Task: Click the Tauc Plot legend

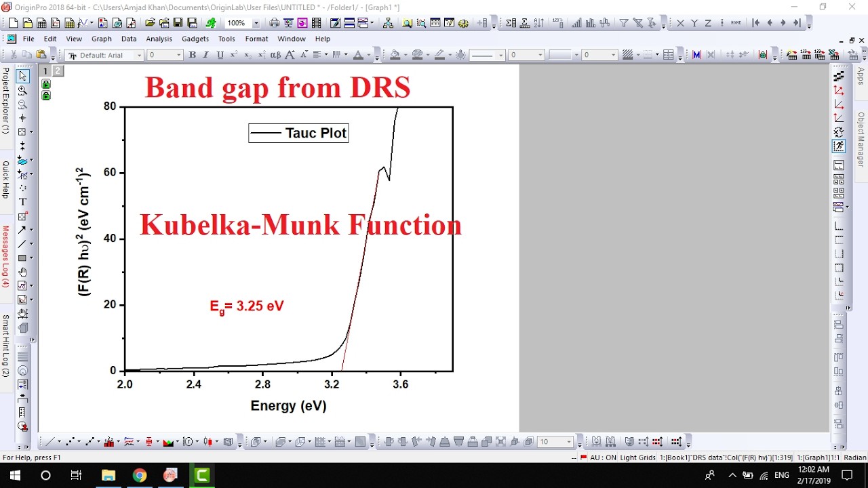Action: point(298,133)
